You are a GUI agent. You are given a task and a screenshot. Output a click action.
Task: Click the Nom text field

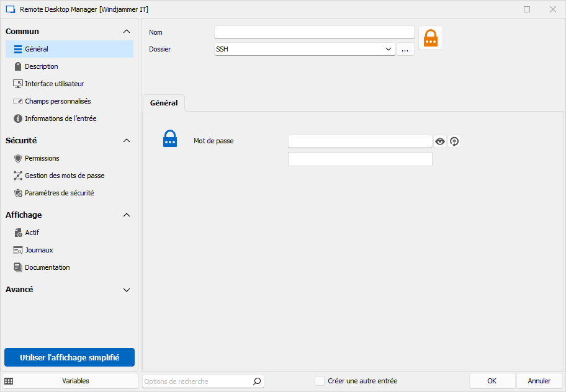314,32
